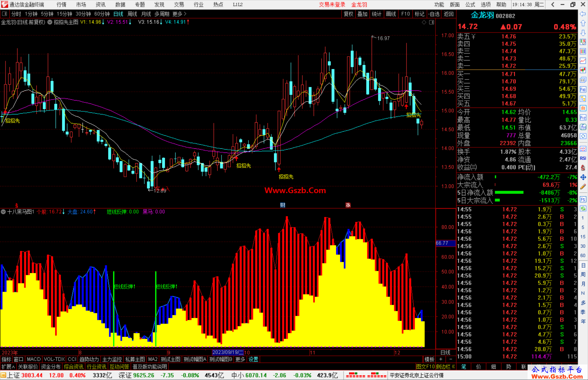
Task: Click the wavy lines indicator sidebar icon
Action: coord(583,149)
